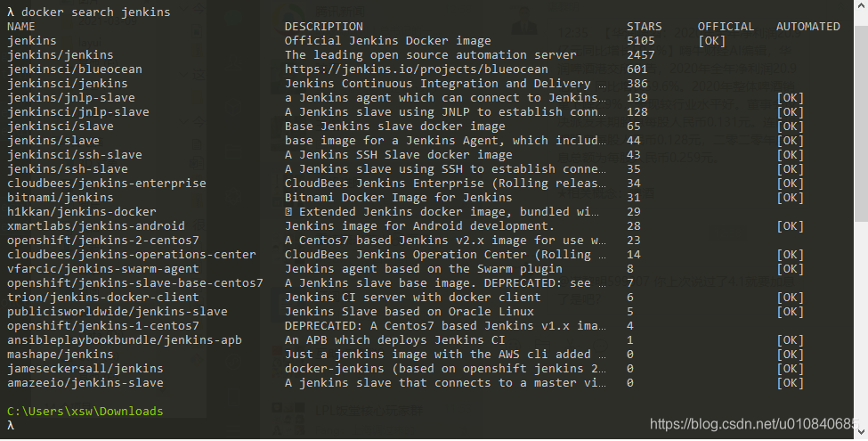
Task: Click the jenkinsci/ssh-slave image name
Action: [x=75, y=155]
